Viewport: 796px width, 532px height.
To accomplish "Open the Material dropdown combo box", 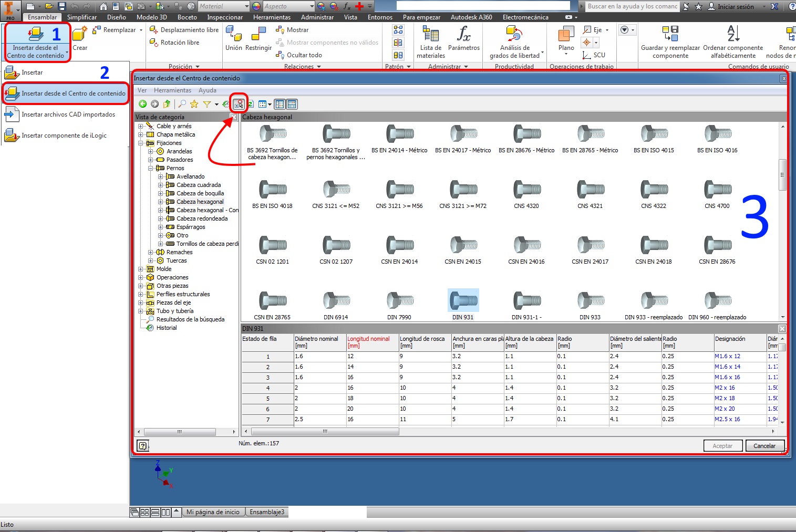I will coord(224,6).
